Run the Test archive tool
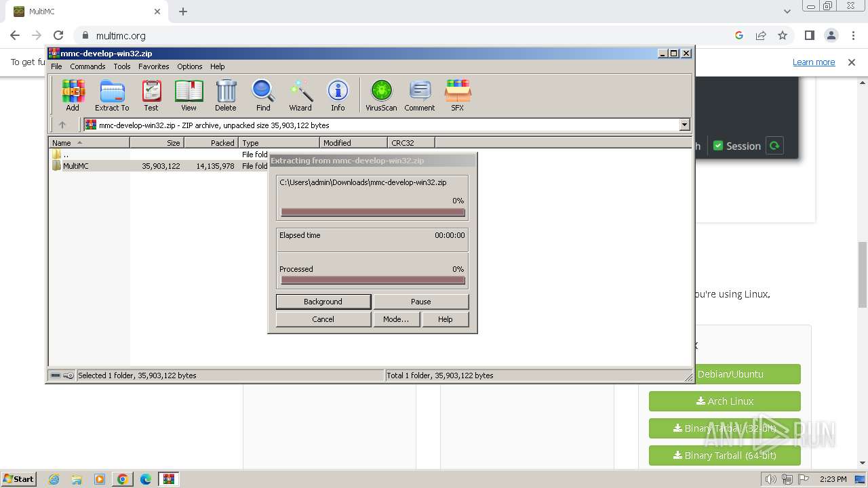The image size is (868, 488). pyautogui.click(x=151, y=95)
